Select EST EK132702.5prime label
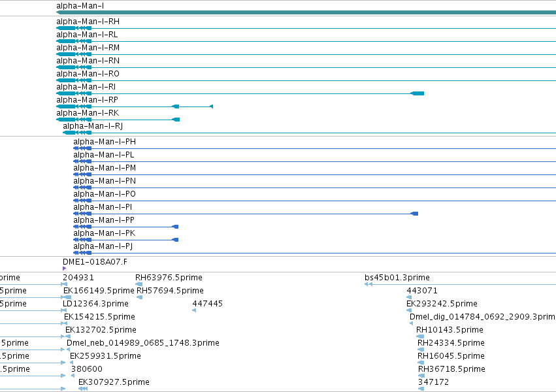This screenshot has width=556, height=392. (x=101, y=331)
